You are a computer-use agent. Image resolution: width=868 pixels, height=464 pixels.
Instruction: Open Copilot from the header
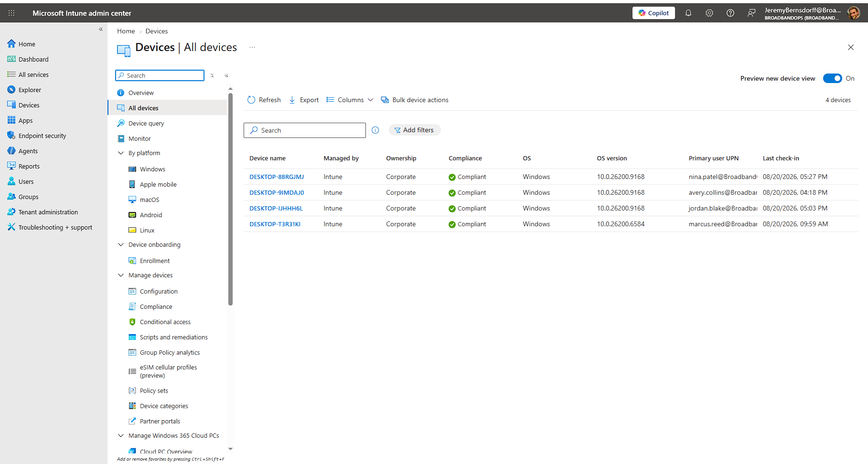pyautogui.click(x=654, y=13)
